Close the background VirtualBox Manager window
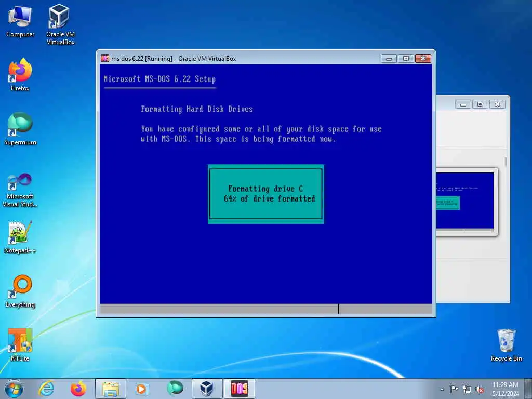 pyautogui.click(x=497, y=104)
